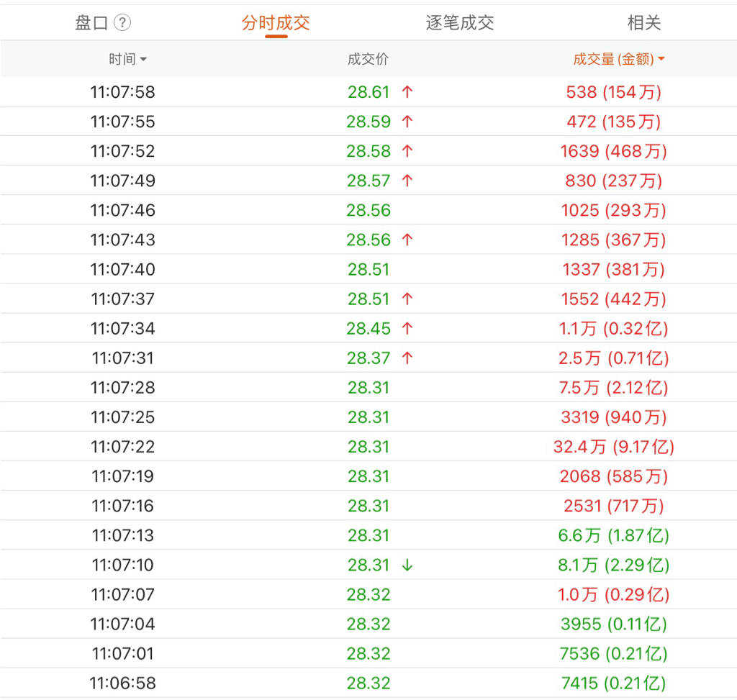The height and width of the screenshot is (700, 737).
Task: Select the 11:07:58 timestamp row
Action: (x=122, y=92)
